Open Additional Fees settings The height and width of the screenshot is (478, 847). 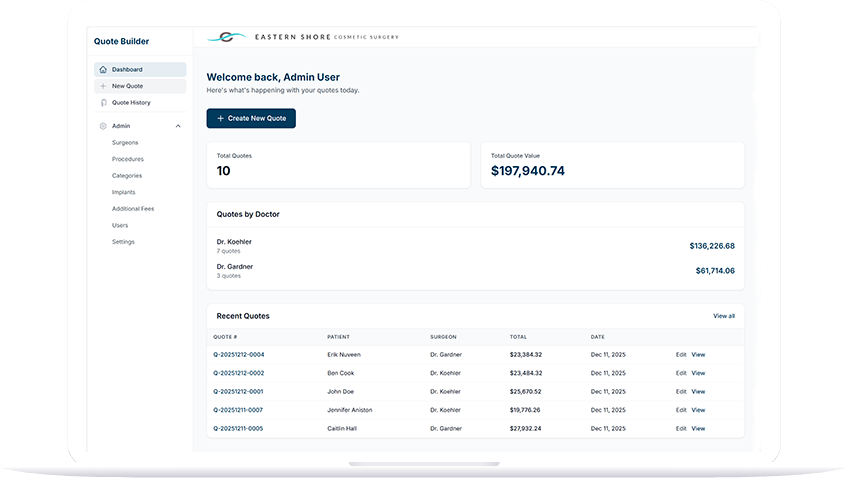tap(133, 209)
